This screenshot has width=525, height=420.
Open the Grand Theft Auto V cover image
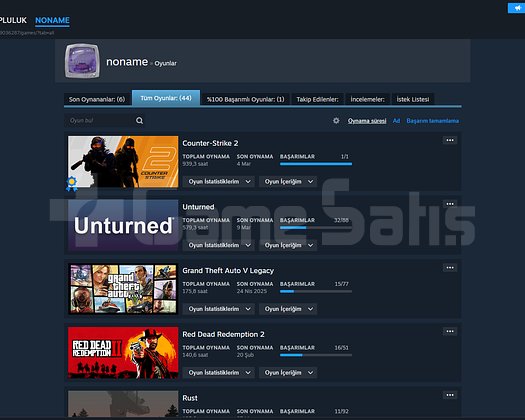coord(123,289)
